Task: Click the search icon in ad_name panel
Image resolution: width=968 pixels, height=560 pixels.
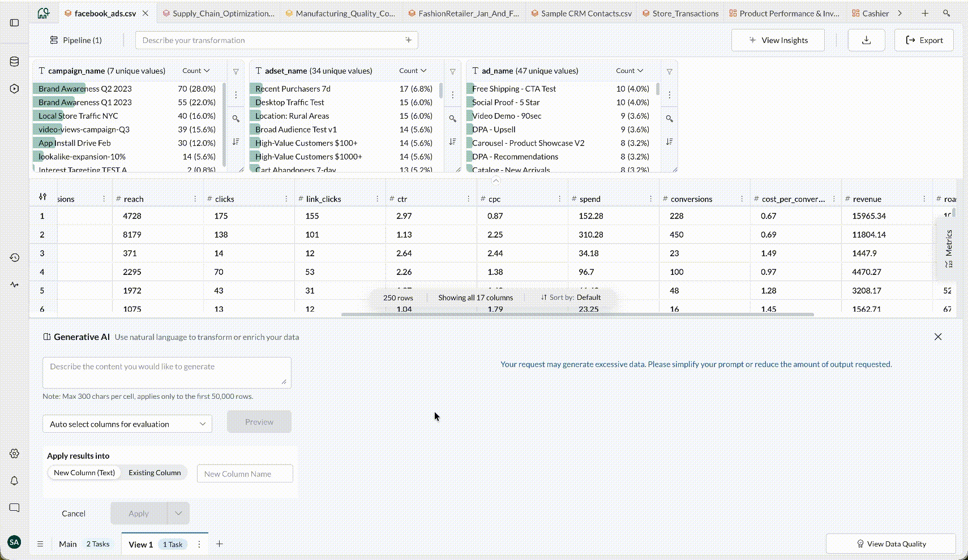Action: [x=669, y=119]
